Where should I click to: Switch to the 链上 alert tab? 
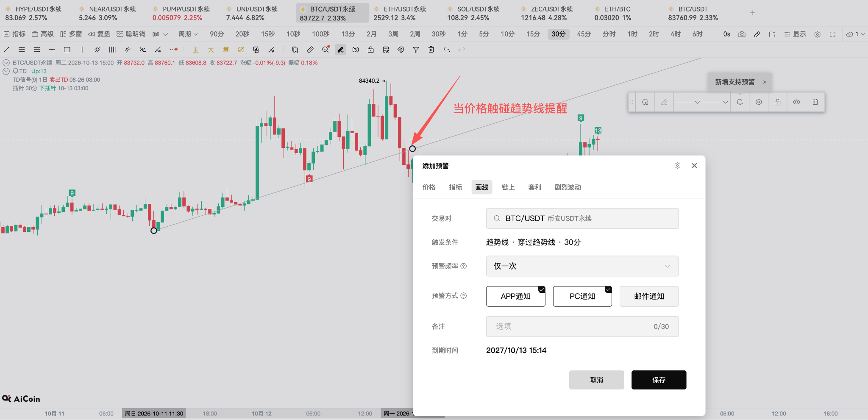point(508,187)
